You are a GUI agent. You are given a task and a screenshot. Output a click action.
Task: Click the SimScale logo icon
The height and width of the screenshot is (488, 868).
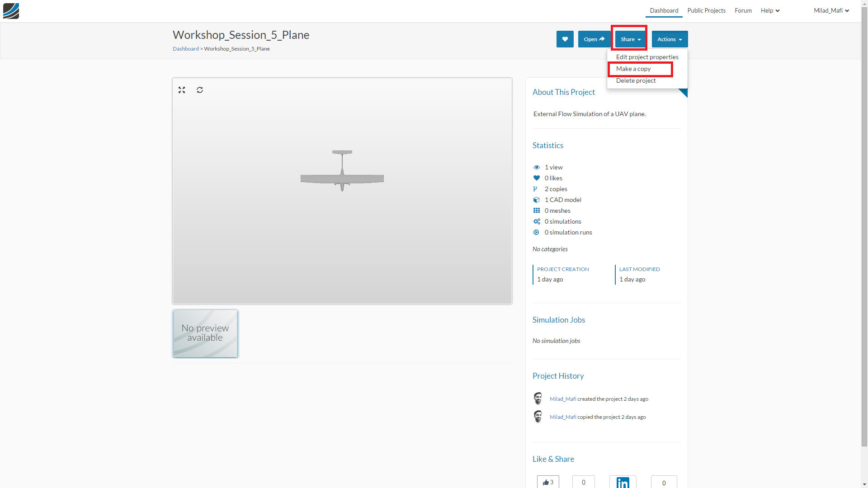click(x=11, y=11)
